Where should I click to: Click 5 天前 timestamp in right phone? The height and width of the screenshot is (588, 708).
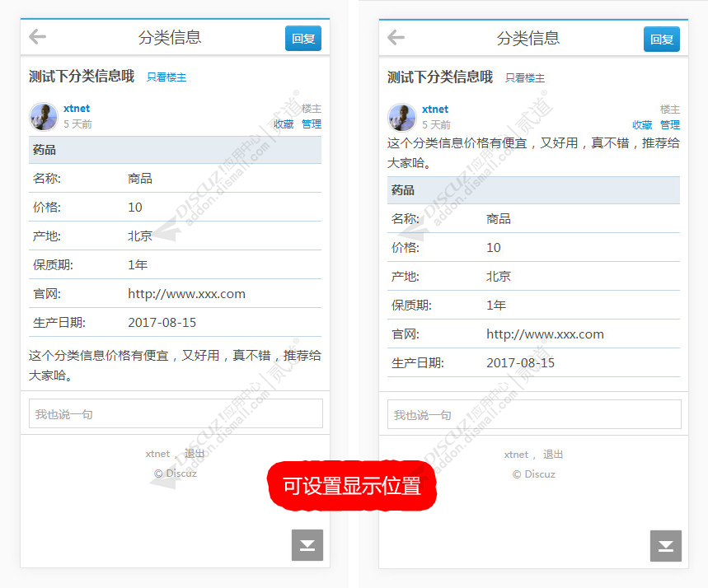point(436,125)
